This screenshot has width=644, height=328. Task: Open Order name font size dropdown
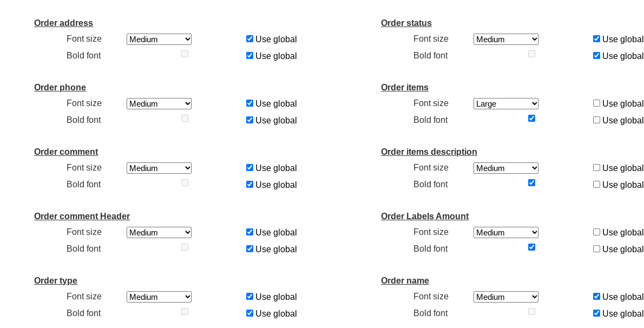[506, 297]
